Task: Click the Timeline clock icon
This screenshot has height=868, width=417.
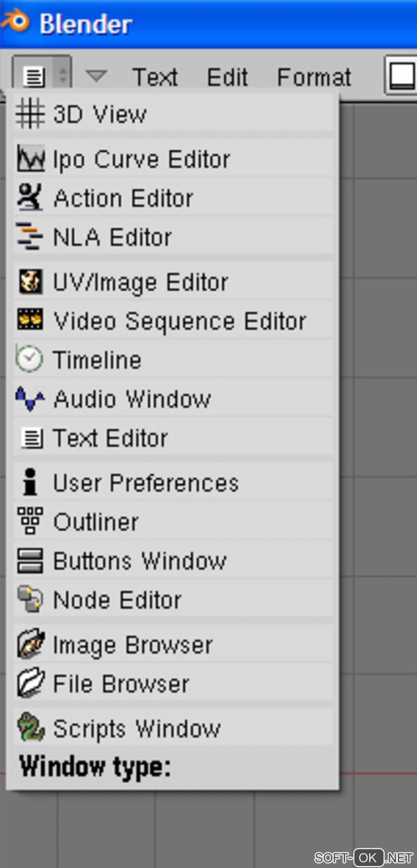Action: [x=29, y=359]
